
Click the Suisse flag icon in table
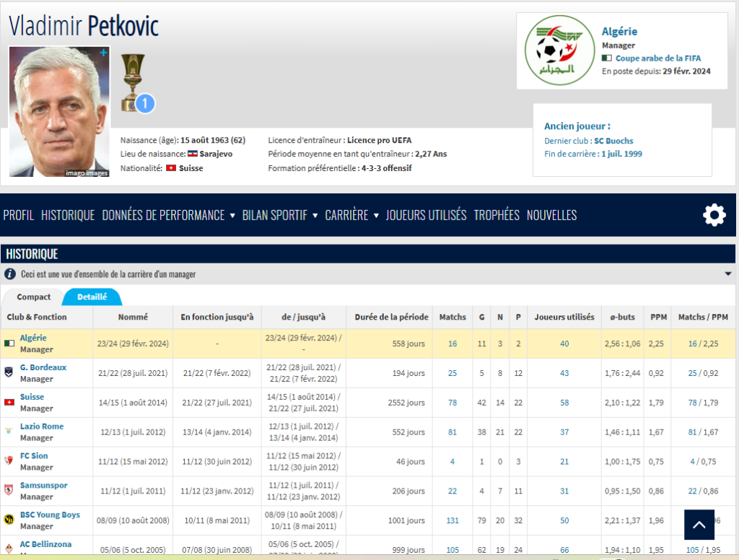9,402
